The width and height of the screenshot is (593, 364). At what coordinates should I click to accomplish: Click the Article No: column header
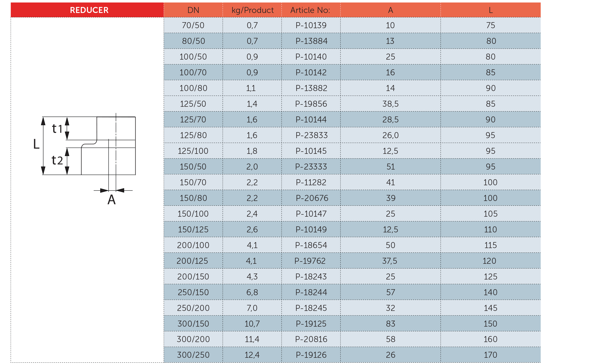coord(310,10)
